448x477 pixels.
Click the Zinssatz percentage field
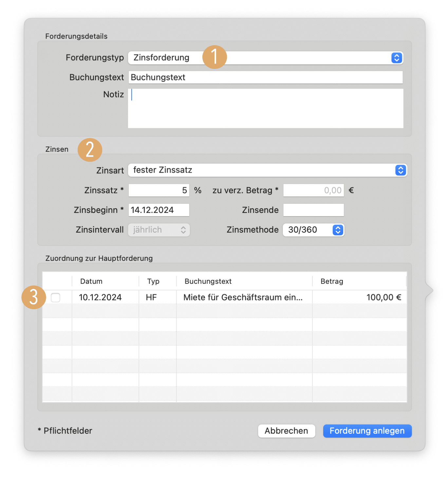pos(159,190)
